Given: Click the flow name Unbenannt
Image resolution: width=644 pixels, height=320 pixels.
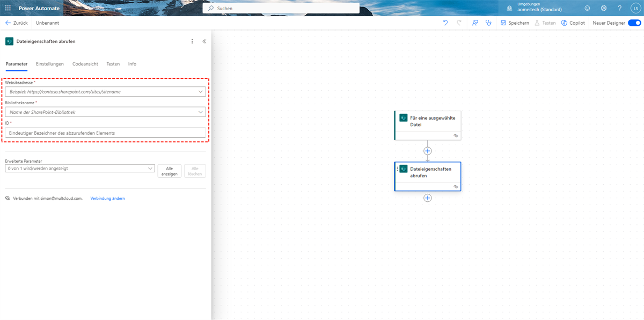Looking at the screenshot, I should pos(47,23).
